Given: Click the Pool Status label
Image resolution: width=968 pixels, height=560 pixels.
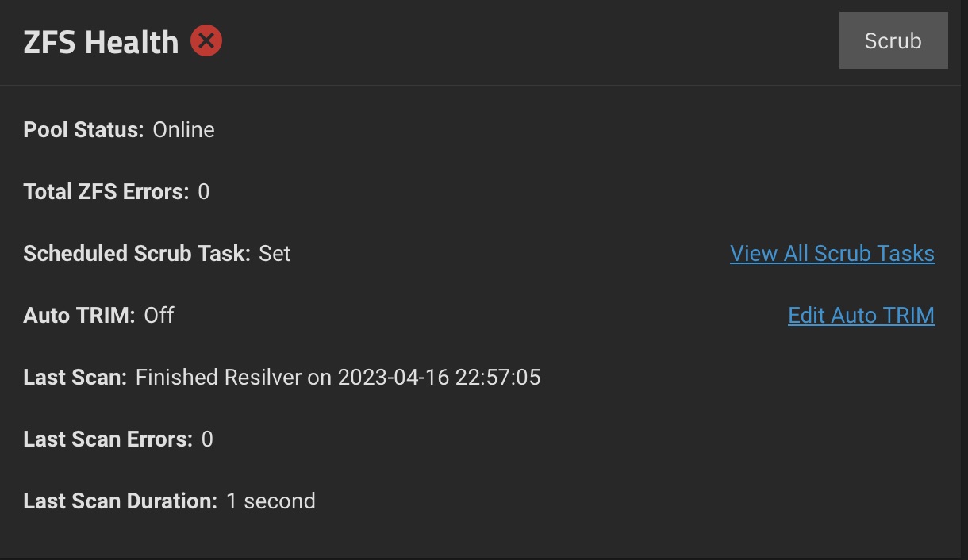Looking at the screenshot, I should point(83,130).
